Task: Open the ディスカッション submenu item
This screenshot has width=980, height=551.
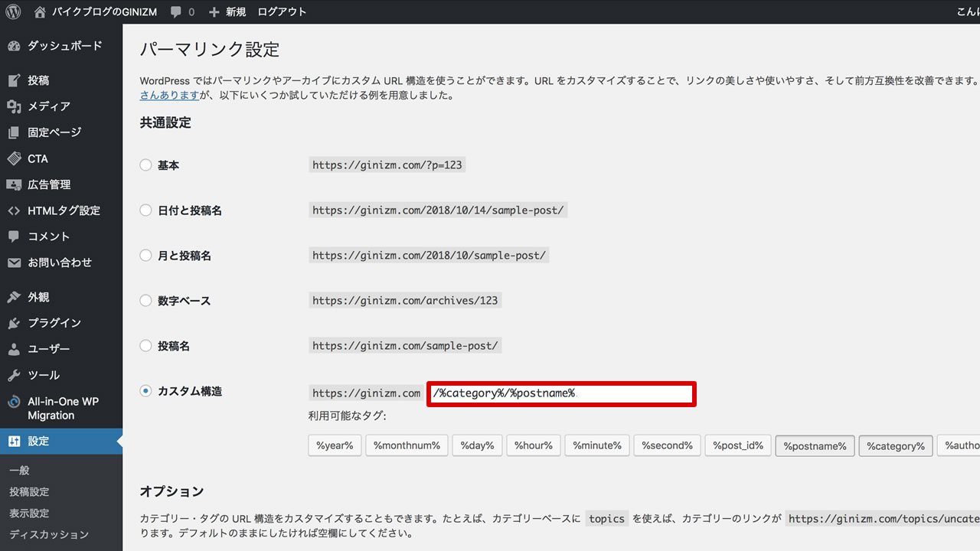Action: click(x=49, y=535)
